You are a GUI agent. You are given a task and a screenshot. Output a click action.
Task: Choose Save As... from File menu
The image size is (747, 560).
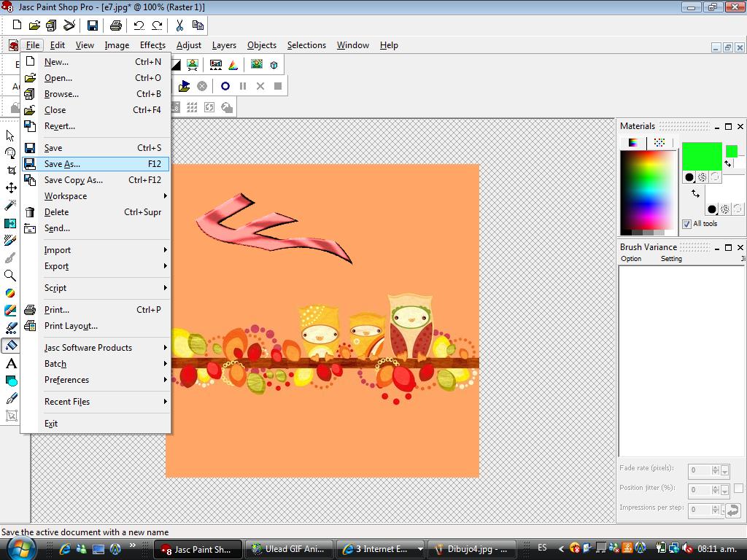(x=96, y=164)
